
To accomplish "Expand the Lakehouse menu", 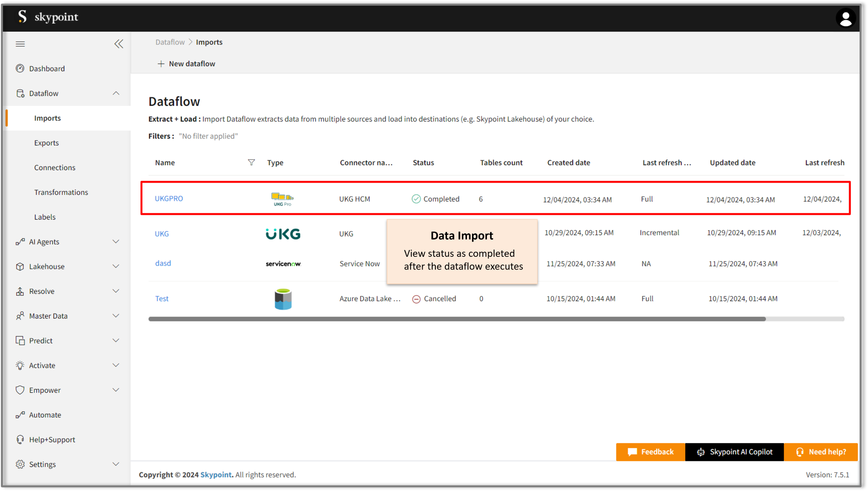I will pos(116,266).
